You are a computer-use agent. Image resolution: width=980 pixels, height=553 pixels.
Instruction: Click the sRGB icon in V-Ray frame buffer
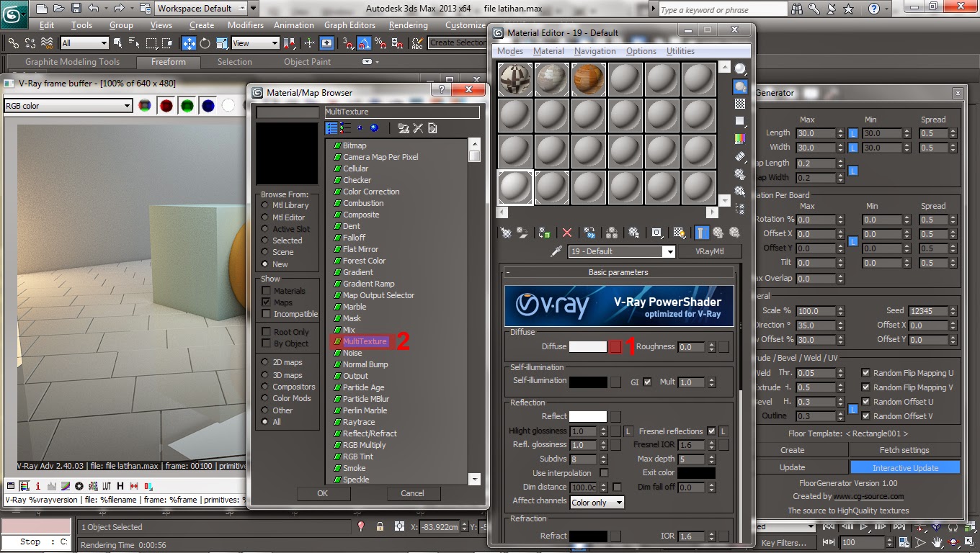(x=92, y=486)
